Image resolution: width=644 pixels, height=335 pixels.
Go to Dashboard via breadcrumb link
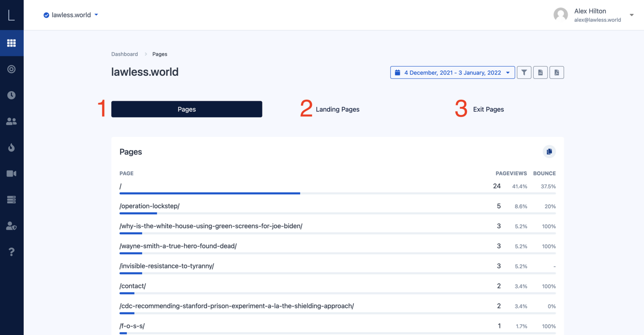point(125,54)
